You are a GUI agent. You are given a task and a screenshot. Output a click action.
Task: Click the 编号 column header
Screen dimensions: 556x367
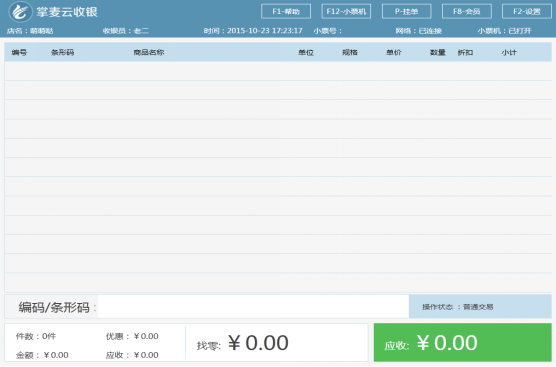click(19, 52)
